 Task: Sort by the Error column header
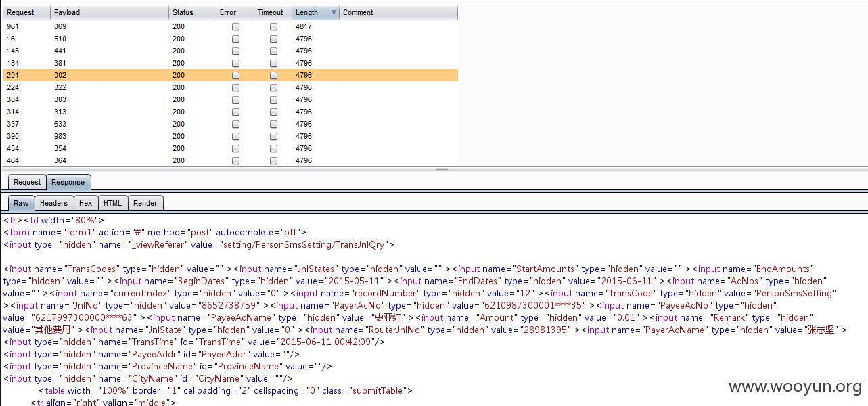tap(235, 12)
